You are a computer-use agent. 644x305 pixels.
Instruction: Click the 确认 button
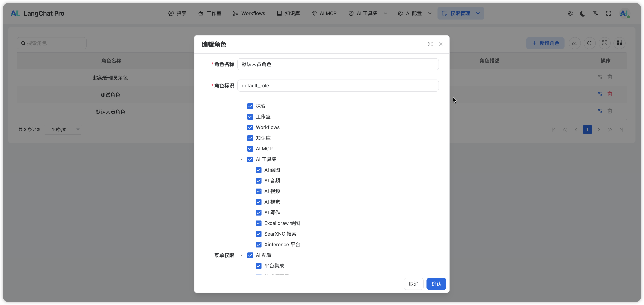coord(436,284)
